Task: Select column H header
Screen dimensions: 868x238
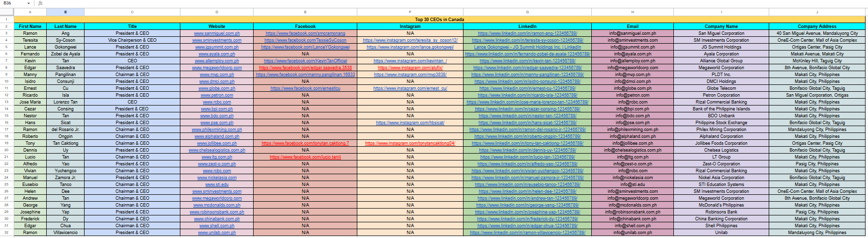Action: pyautogui.click(x=633, y=12)
